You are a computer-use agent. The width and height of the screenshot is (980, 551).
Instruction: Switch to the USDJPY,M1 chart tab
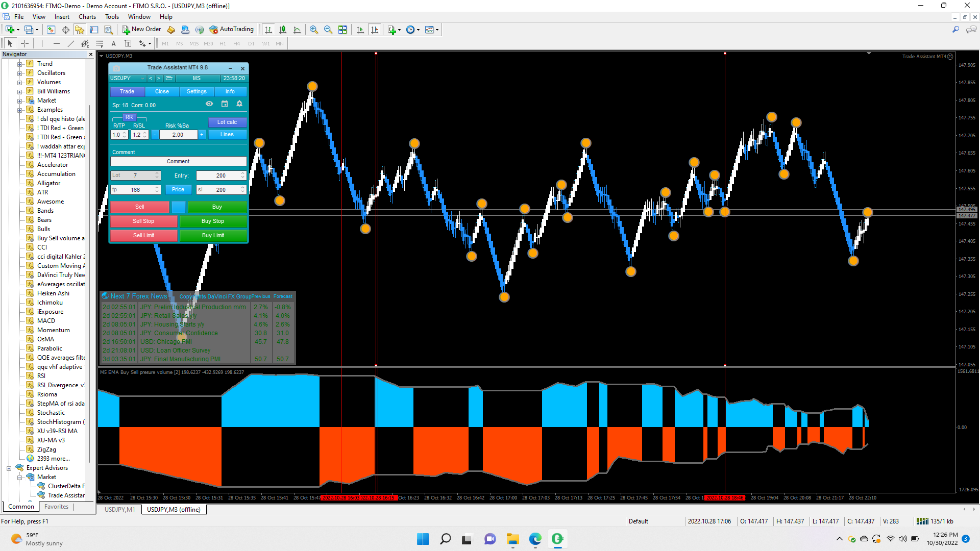119,509
